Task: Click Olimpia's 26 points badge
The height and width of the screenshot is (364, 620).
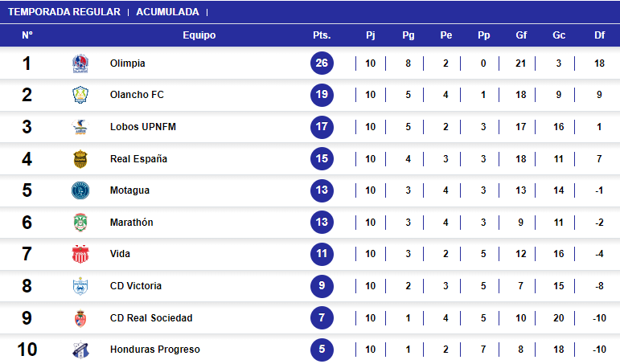Action: click(x=322, y=63)
